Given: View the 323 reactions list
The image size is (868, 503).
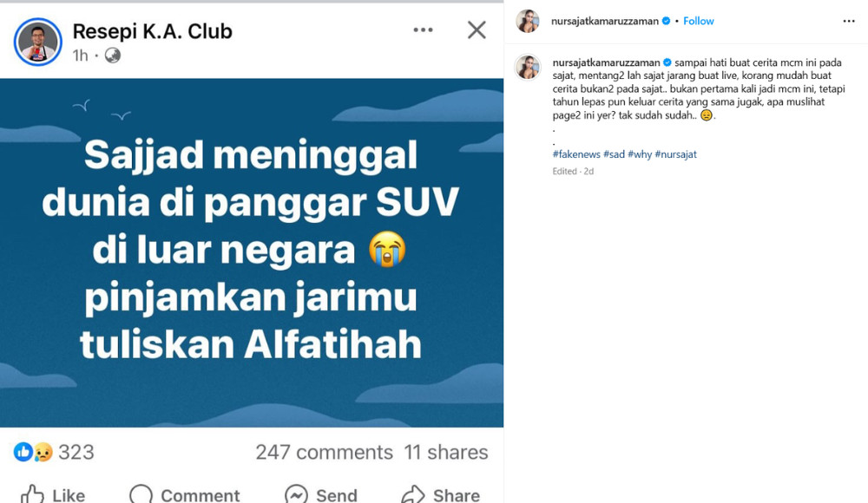Looking at the screenshot, I should point(54,452).
